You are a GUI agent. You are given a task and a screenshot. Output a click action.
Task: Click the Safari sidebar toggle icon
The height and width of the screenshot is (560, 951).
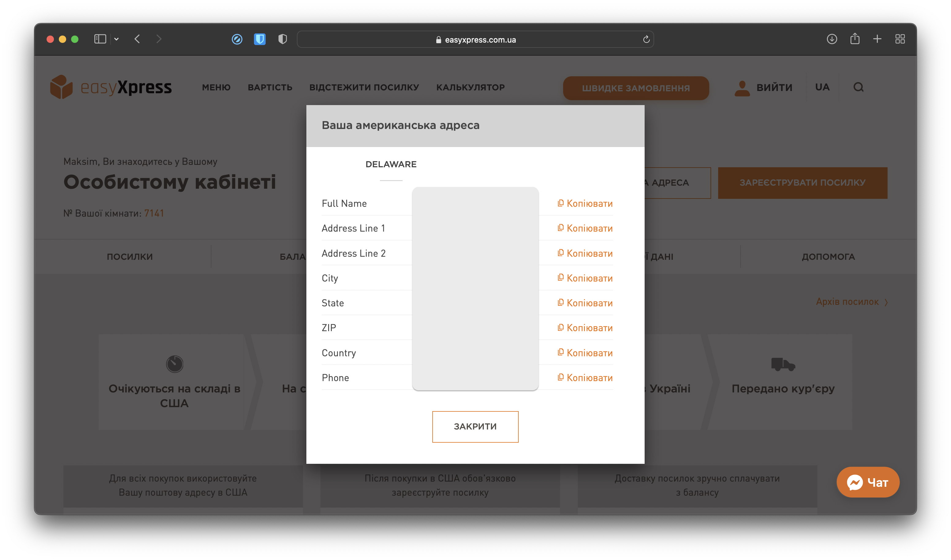[x=100, y=39]
